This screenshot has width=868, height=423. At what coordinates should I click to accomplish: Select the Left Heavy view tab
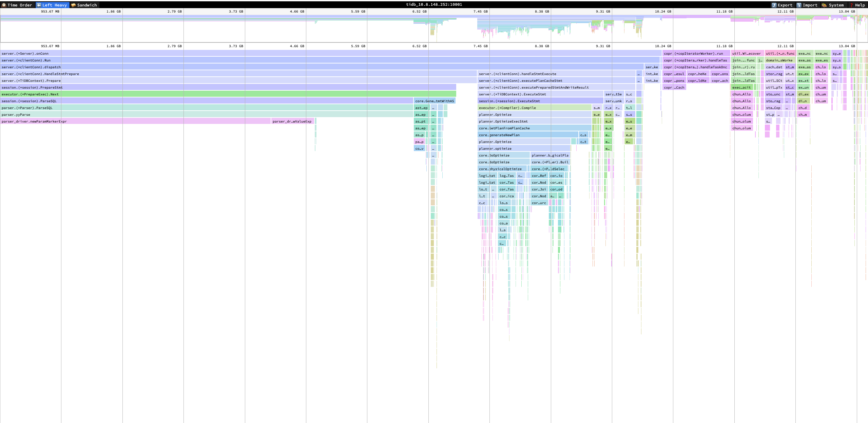[x=54, y=5]
